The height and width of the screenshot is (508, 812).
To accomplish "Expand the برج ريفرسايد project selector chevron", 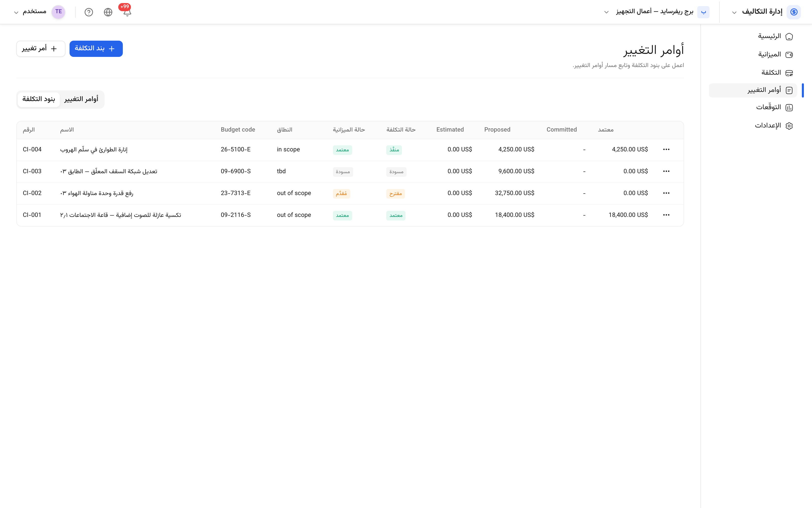I will point(606,12).
